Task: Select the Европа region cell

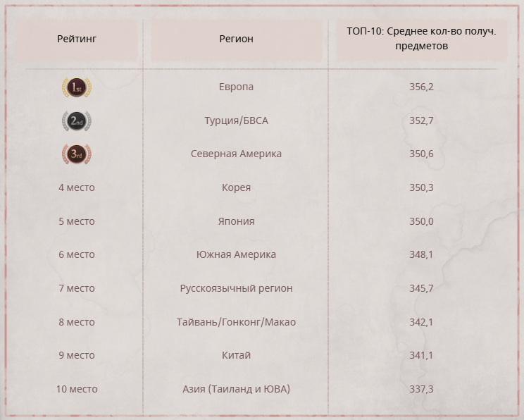Action: (x=236, y=87)
